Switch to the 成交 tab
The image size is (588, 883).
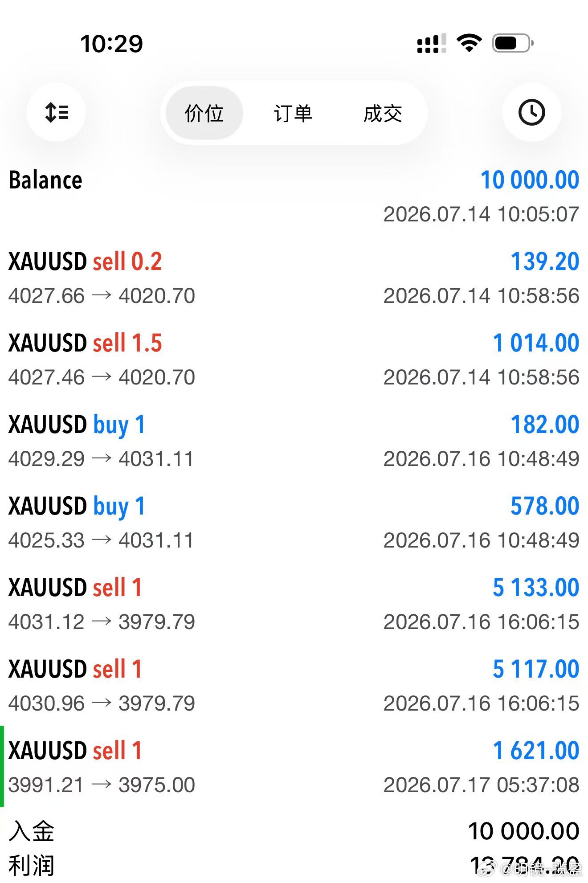tap(383, 113)
